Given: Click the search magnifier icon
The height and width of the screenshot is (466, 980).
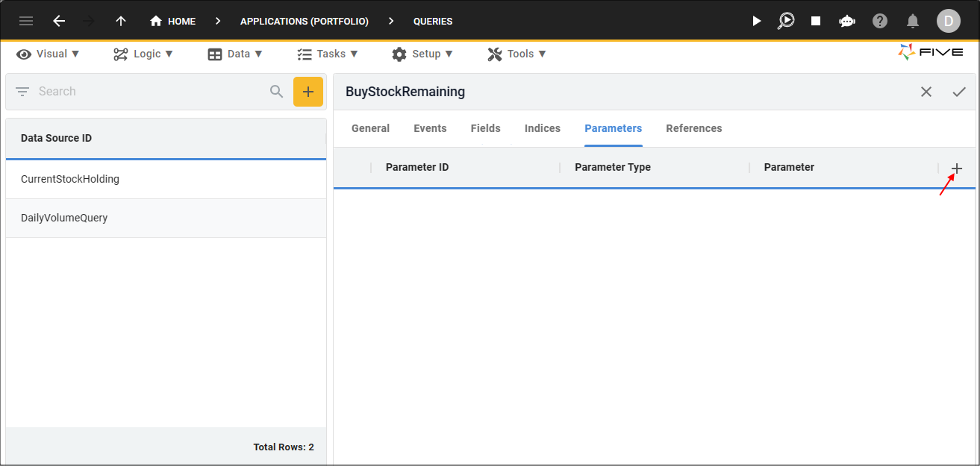Looking at the screenshot, I should coord(276,92).
